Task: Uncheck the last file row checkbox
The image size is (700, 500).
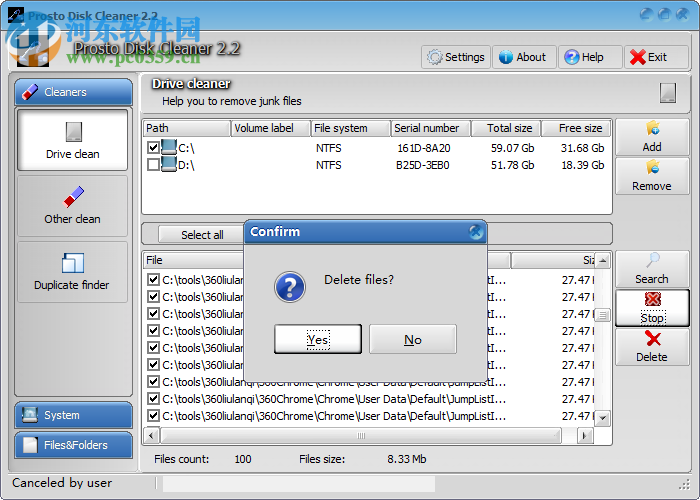Action: tap(153, 416)
